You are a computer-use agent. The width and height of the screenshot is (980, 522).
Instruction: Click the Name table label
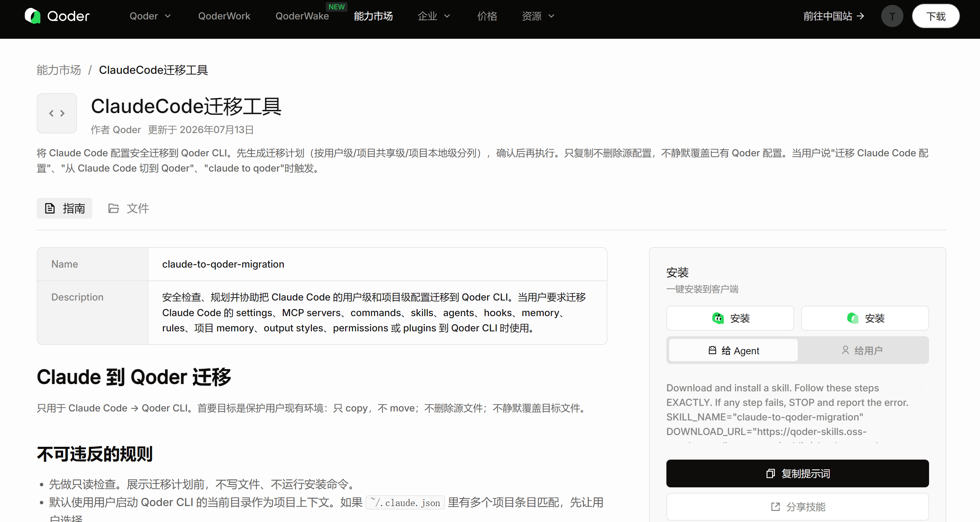pyautogui.click(x=65, y=264)
